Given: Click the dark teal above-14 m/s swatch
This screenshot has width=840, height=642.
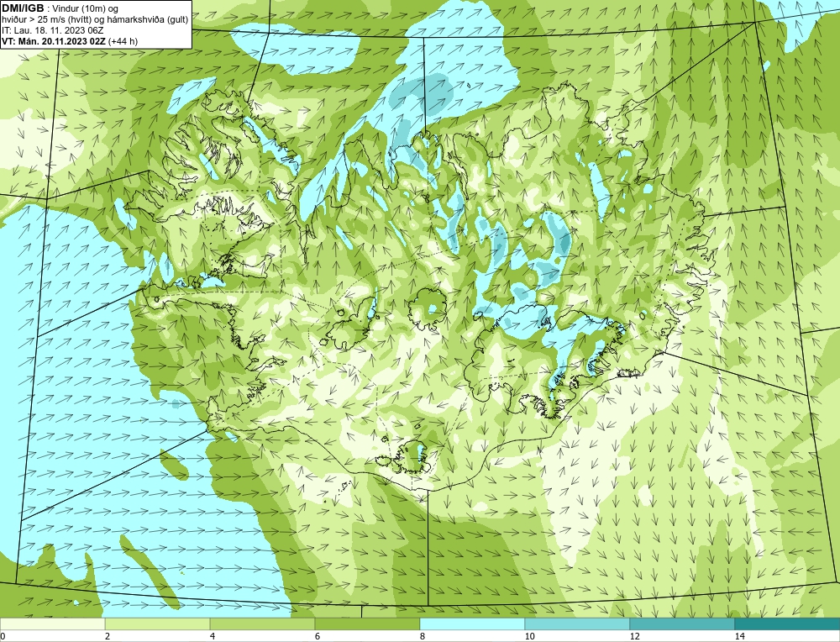Looking at the screenshot, I should point(788,624).
